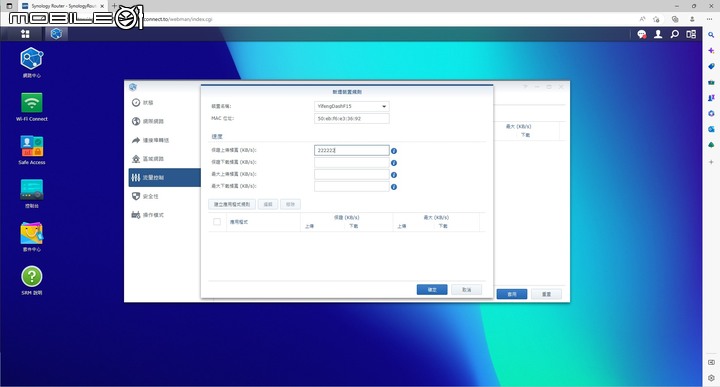Confirm the device rule with OK (確定)
720x387 pixels.
[432, 290]
